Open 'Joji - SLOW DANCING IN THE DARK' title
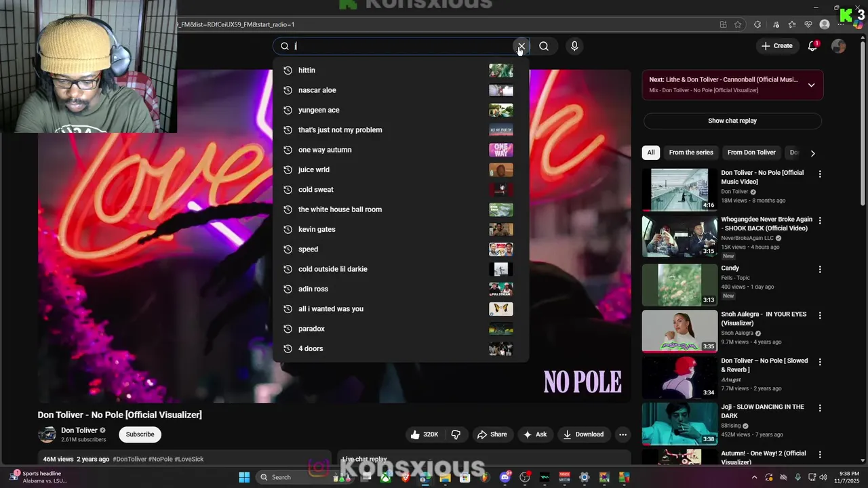This screenshot has width=868, height=488. pyautogui.click(x=762, y=411)
